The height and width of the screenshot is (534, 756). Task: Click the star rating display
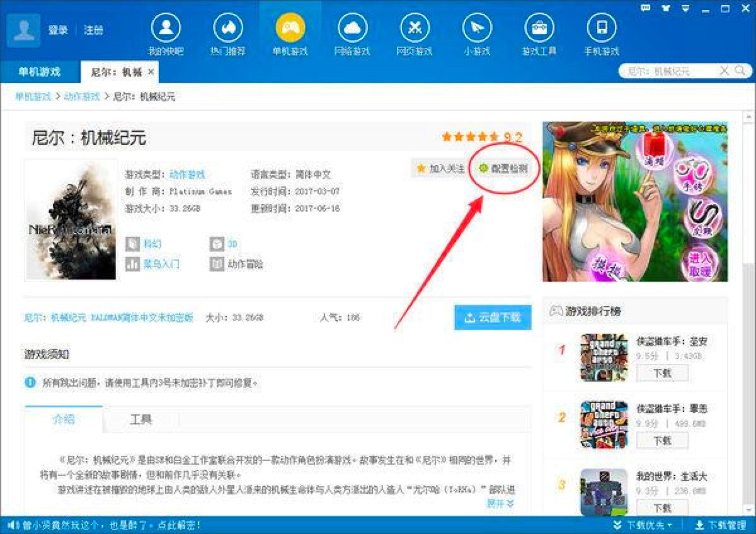pyautogui.click(x=470, y=137)
